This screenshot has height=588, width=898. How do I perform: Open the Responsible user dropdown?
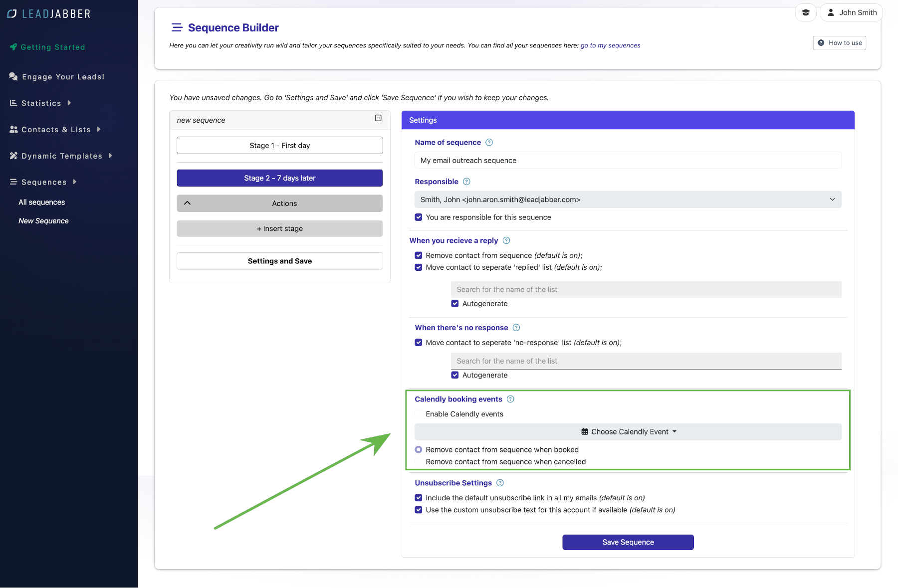tap(628, 199)
